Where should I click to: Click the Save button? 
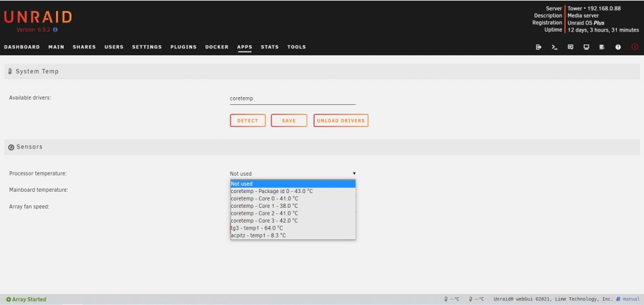(x=289, y=121)
